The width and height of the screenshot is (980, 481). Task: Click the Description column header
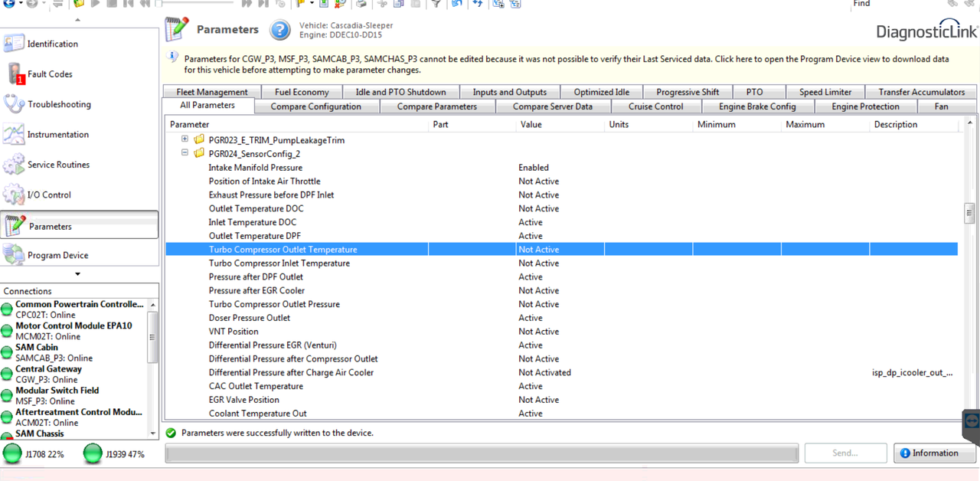click(915, 124)
